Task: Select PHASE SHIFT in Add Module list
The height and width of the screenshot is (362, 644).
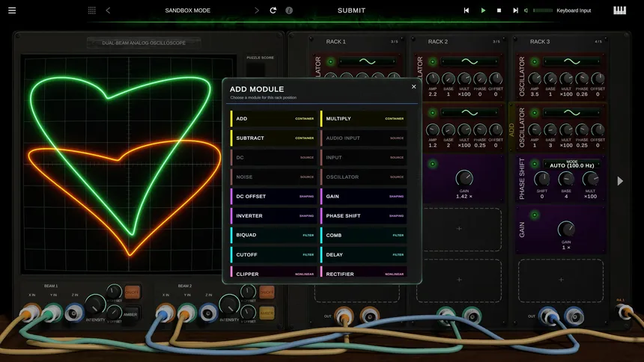Action: coord(363,215)
